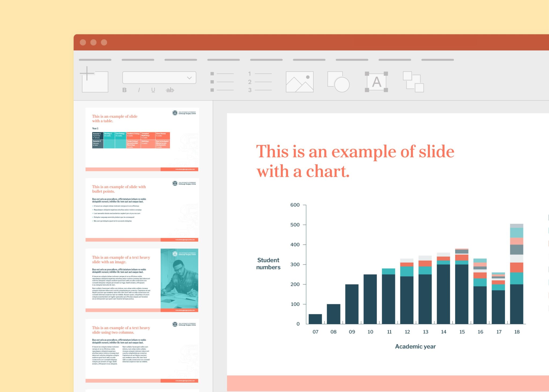Insert a new slide

95,80
